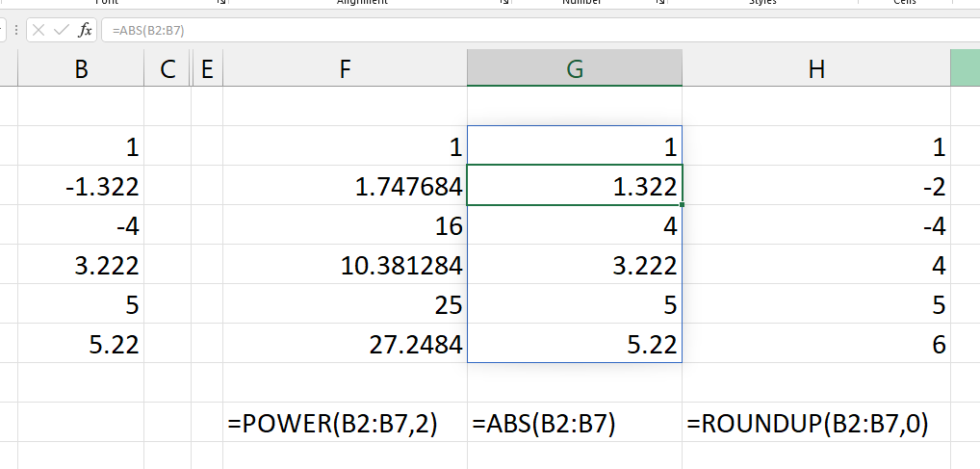980x469 pixels.
Task: Select column H header
Action: tap(816, 67)
